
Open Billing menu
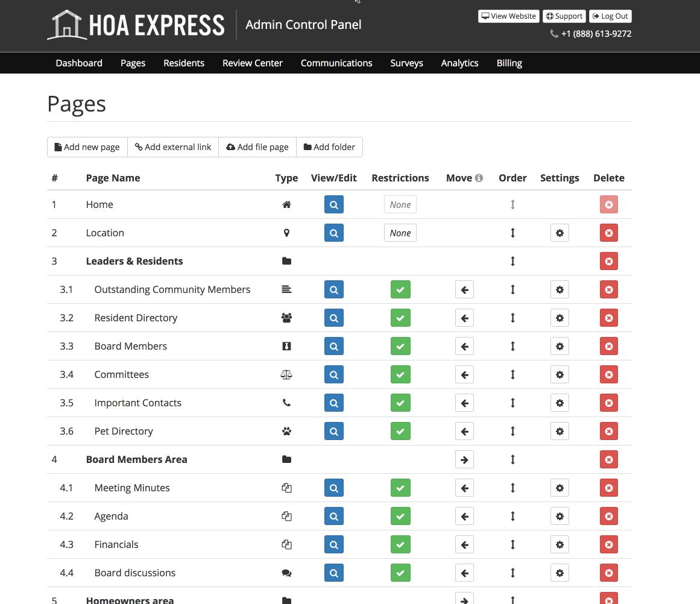(x=509, y=63)
